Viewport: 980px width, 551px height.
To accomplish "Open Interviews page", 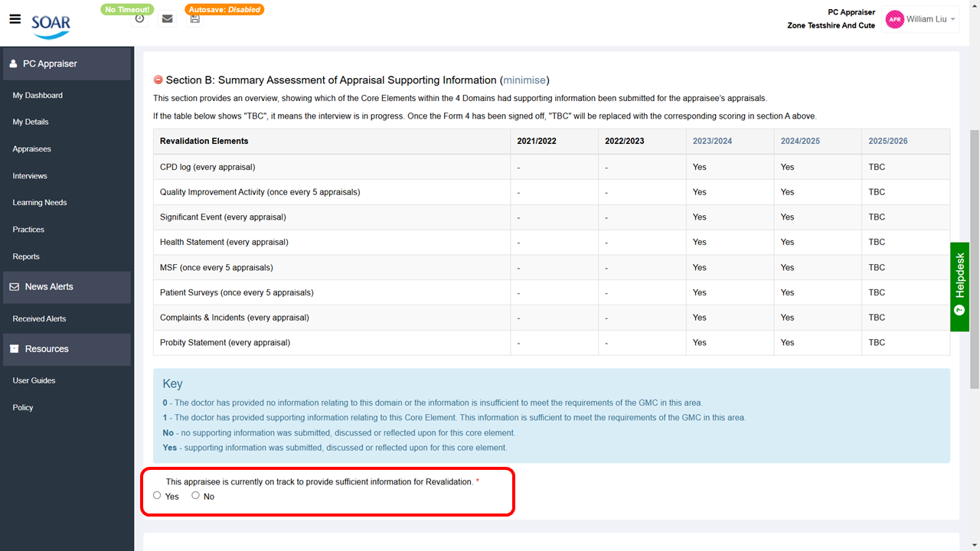I will [30, 176].
